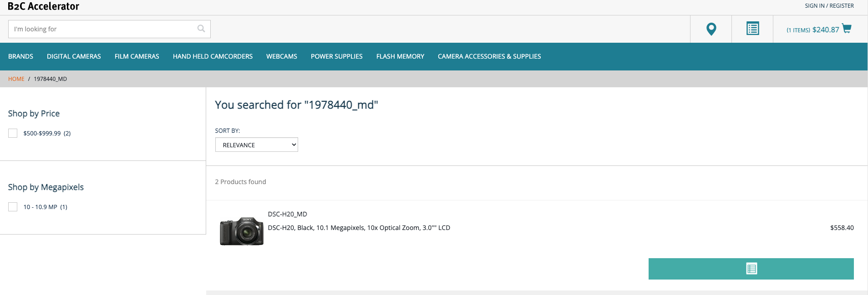Open the Flash Memory menu
Image resolution: width=868 pixels, height=295 pixels.
[x=400, y=56]
